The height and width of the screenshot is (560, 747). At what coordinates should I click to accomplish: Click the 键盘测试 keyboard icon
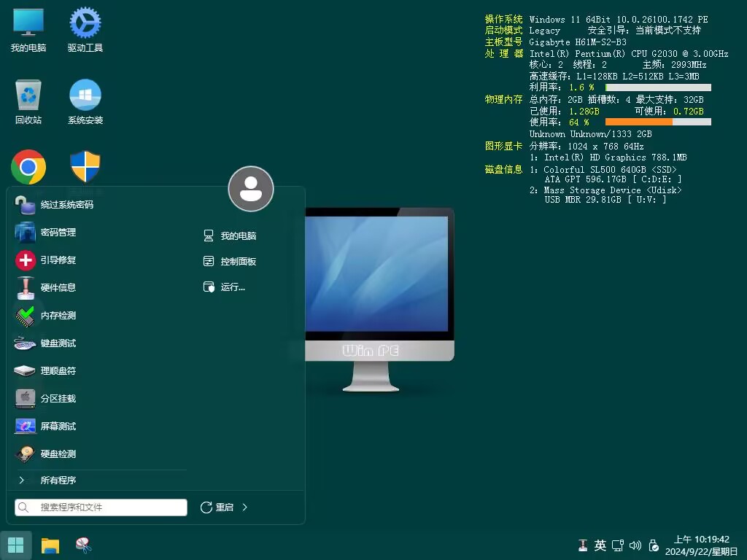pos(25,343)
